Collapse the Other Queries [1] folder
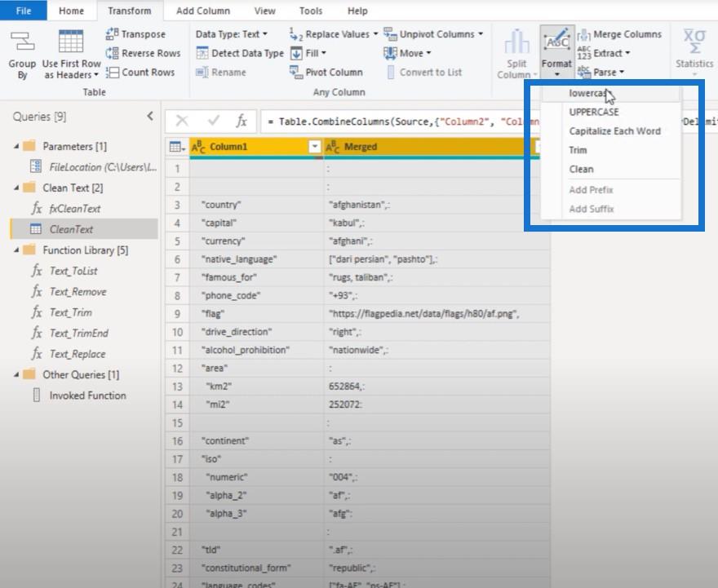 click(x=16, y=375)
